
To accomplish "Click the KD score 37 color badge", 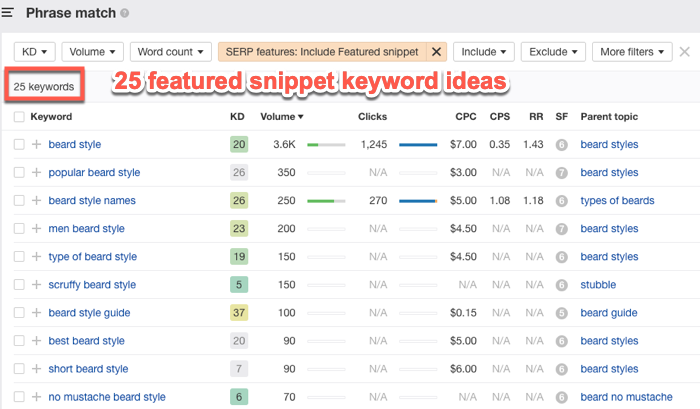I will (x=238, y=313).
